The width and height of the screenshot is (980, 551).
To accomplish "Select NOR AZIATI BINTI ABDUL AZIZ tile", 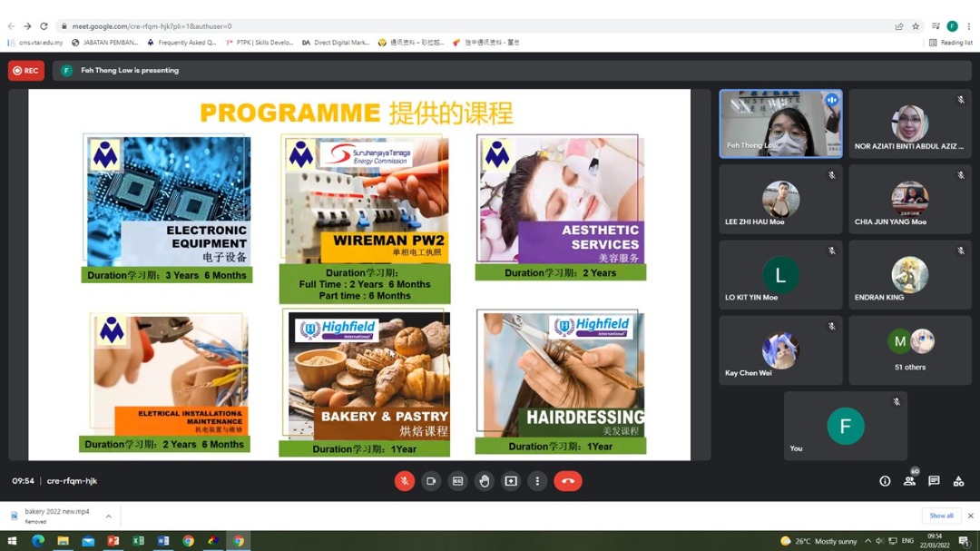I will pos(910,123).
